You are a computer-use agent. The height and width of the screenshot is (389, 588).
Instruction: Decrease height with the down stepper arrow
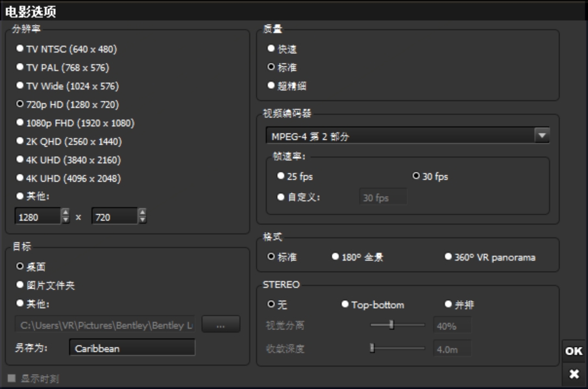click(x=143, y=220)
